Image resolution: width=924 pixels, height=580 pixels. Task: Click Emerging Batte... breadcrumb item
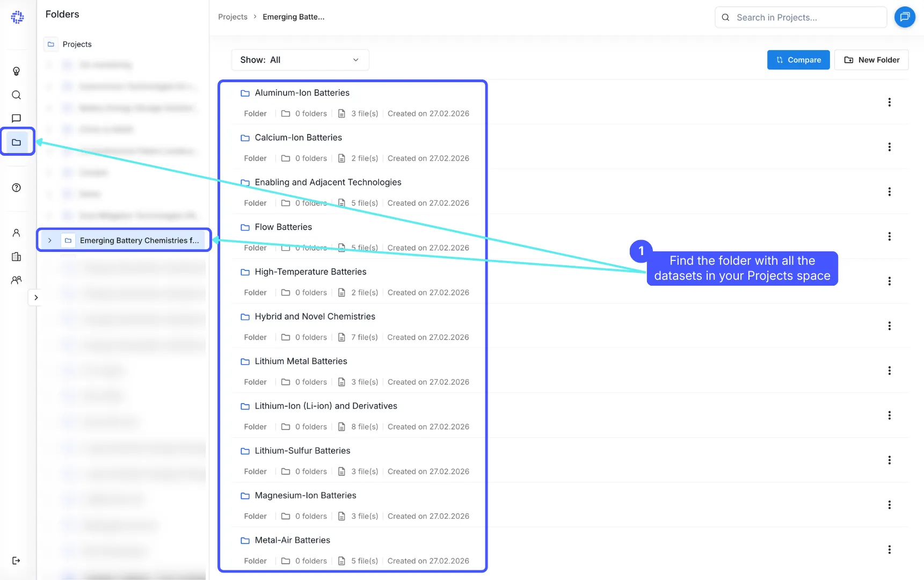(x=293, y=17)
